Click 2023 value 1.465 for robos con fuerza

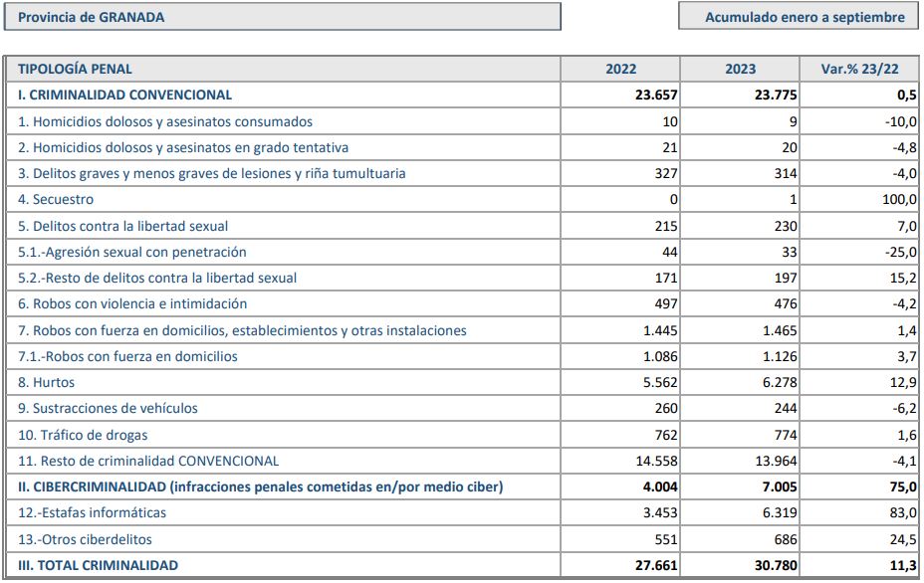[780, 330]
